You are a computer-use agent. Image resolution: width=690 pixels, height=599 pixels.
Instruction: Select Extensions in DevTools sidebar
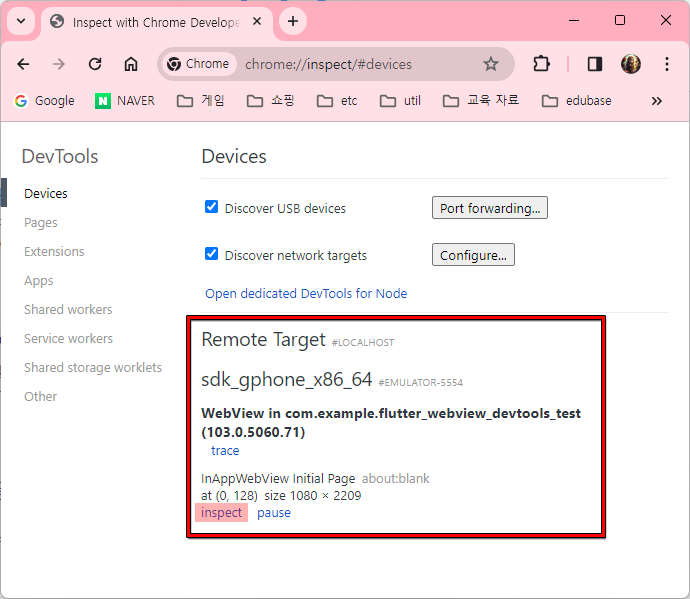pos(54,252)
